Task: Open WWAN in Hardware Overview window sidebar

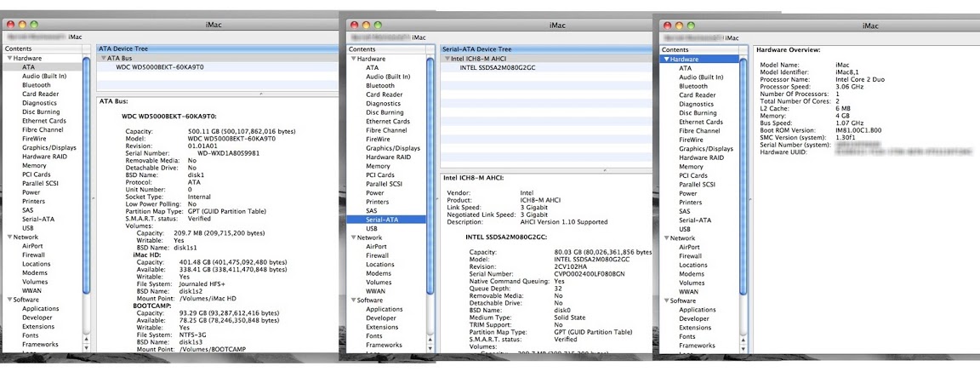Action: (x=689, y=292)
